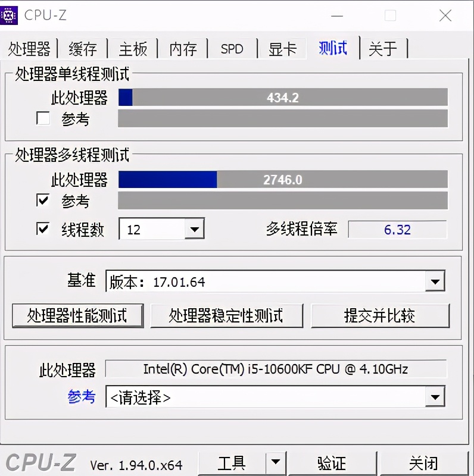The width and height of the screenshot is (474, 476).
Task: Switch to the 内存 tab
Action: [x=183, y=49]
